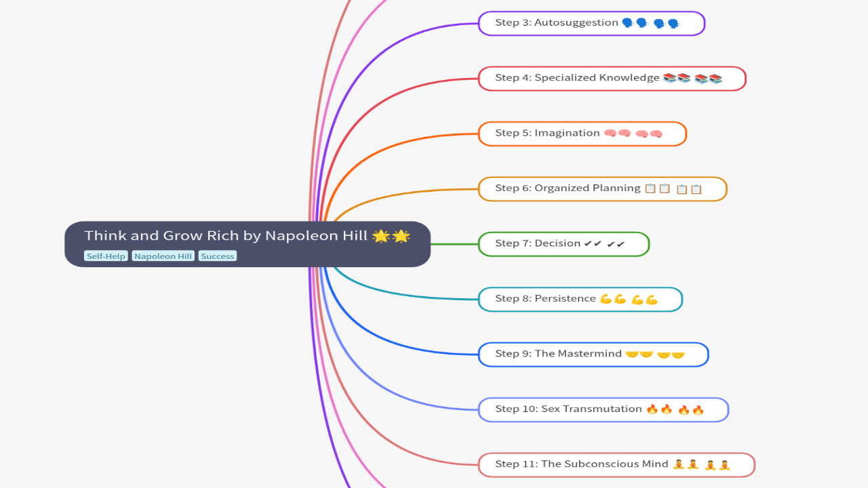868x488 pixels.
Task: Click the meditating person emoji on Step 11
Action: click(701, 465)
